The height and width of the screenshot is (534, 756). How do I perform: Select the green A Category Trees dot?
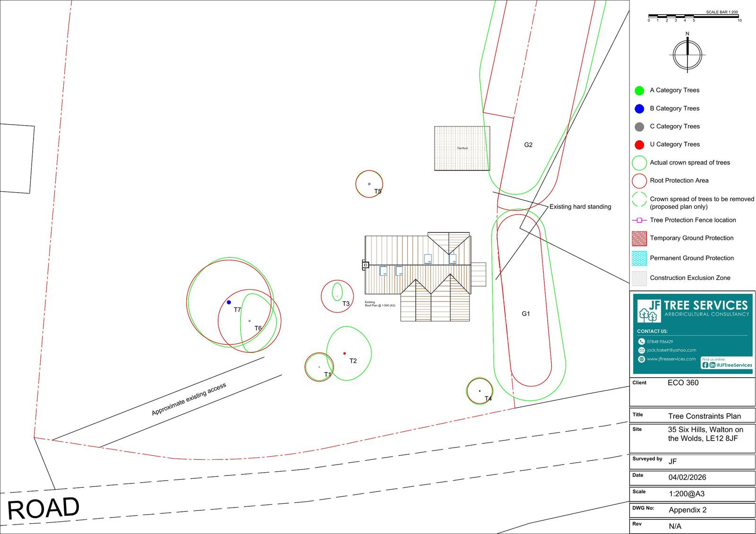tap(639, 90)
